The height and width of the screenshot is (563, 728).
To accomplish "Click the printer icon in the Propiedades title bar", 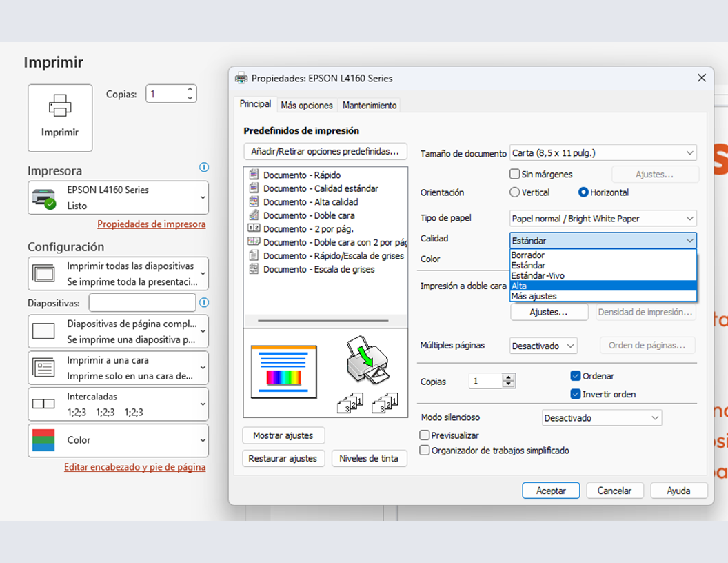I will (x=241, y=78).
